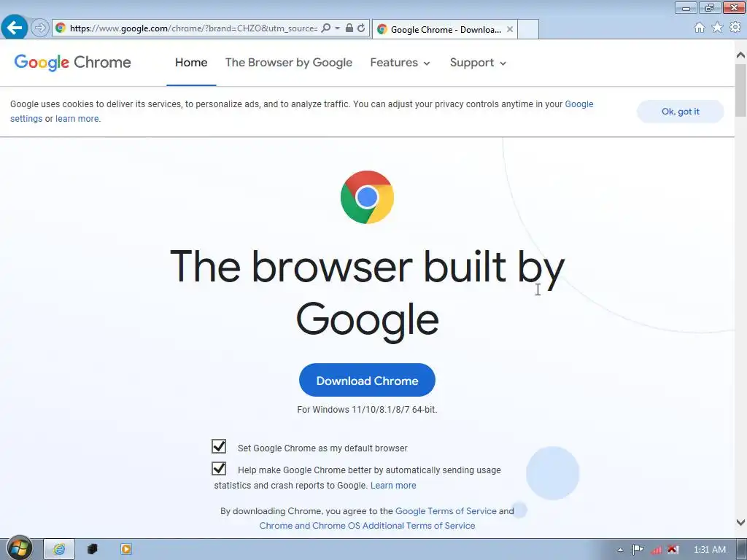Open The Browser by Google page
This screenshot has height=560, width=747.
point(289,63)
